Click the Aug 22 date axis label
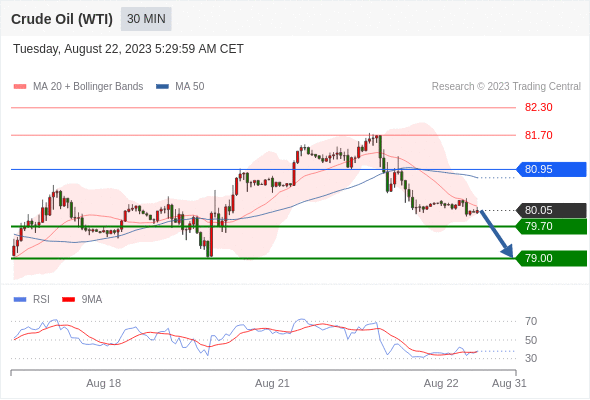590x400 pixels. pos(441,383)
